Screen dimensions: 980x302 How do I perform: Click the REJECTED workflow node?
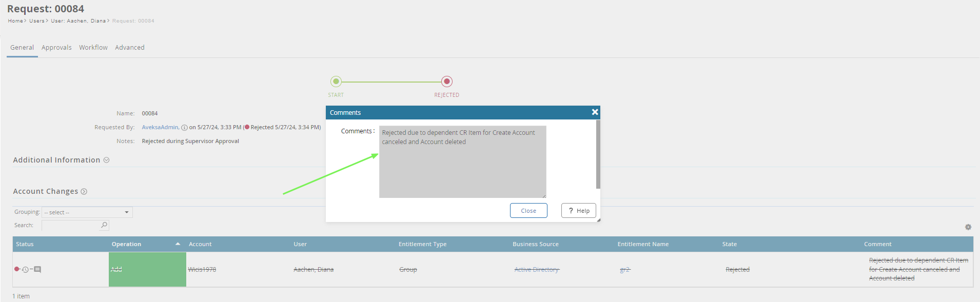pyautogui.click(x=447, y=82)
